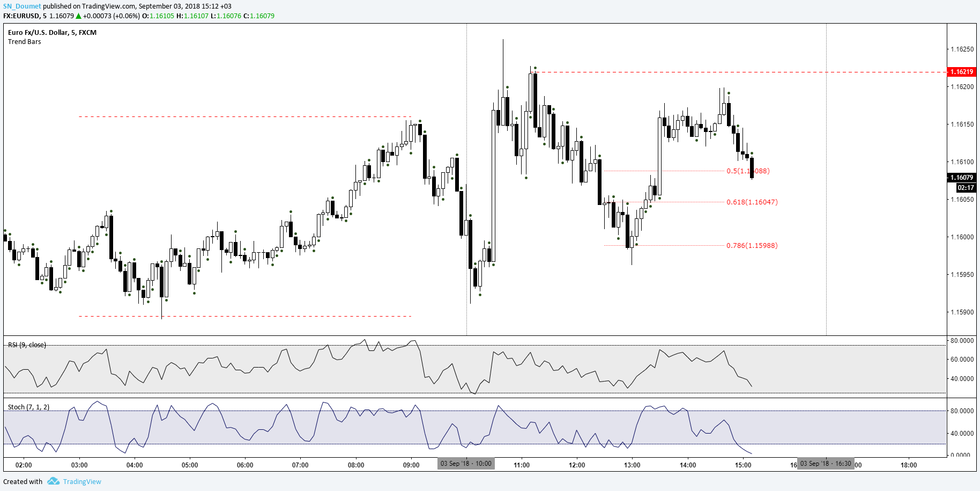Open the SN_Doumet author profile link
The image size is (980, 491).
(22, 6)
